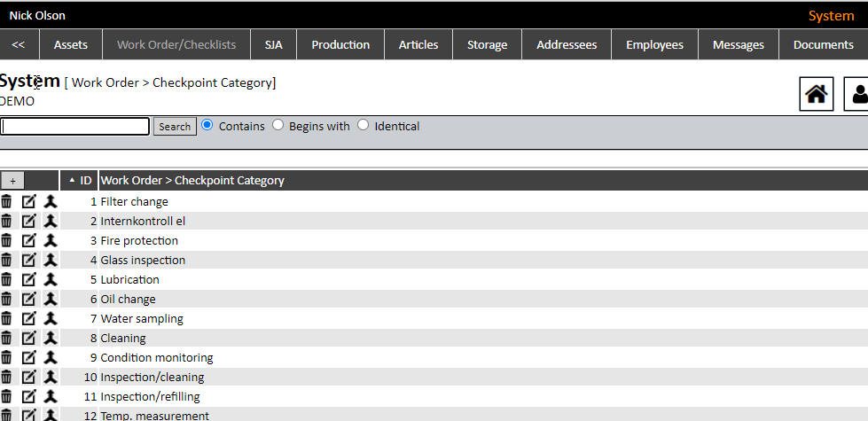The height and width of the screenshot is (421, 868).
Task: Delete the Filter change row
Action: coord(7,202)
